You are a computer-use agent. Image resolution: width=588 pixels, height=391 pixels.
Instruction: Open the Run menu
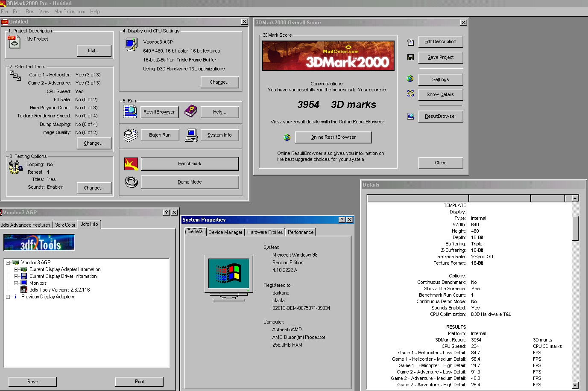30,12
